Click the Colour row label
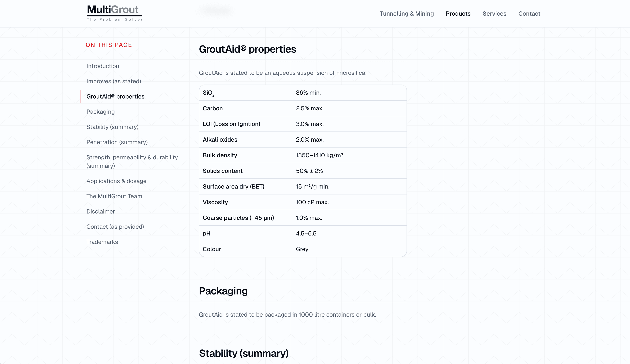Viewport: 630px width, 364px height. 212,249
